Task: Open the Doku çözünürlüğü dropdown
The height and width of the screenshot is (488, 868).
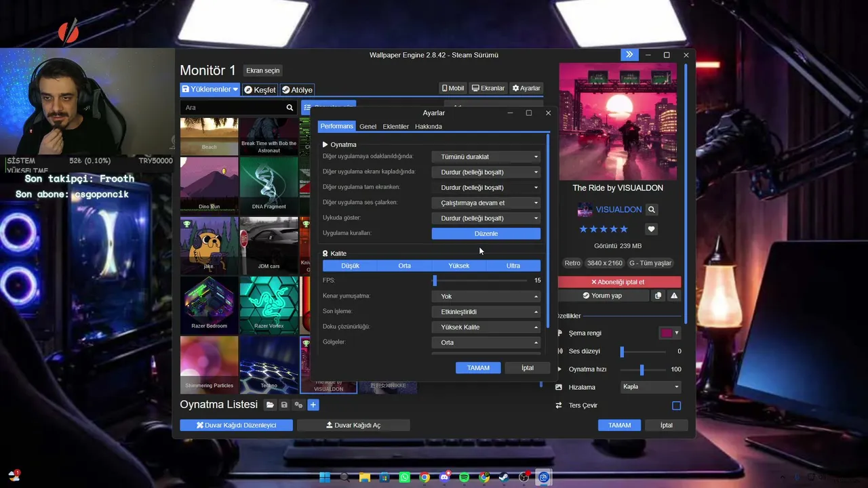Action: [x=486, y=327]
